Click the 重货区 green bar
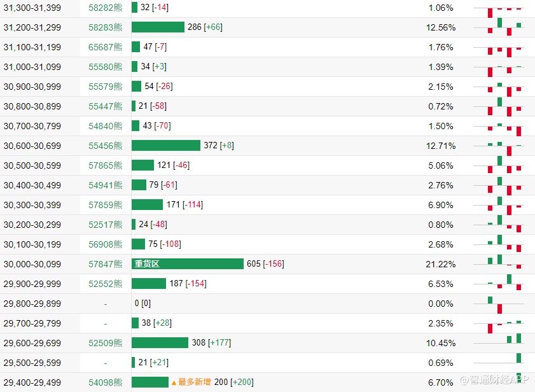 click(x=188, y=264)
